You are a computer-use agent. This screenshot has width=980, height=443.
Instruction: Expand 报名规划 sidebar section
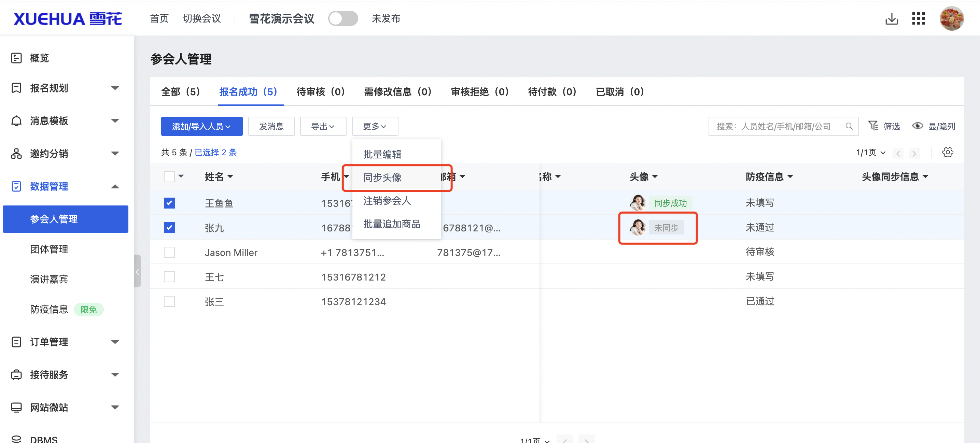pyautogui.click(x=115, y=88)
